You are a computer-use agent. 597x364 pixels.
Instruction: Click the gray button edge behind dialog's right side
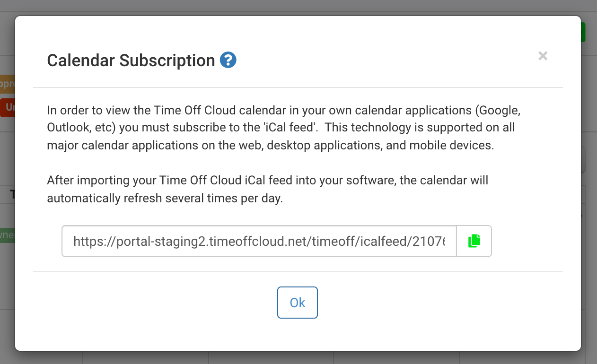click(583, 160)
